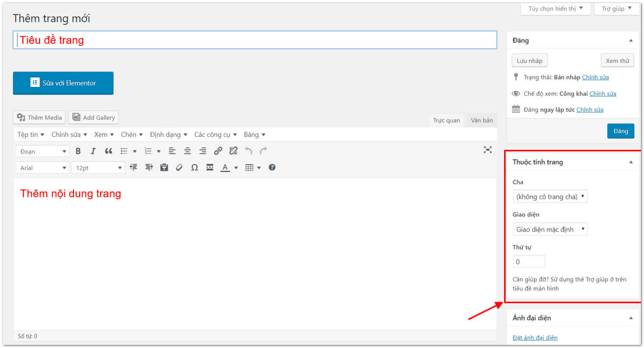Toggle bold formatting in the editor toolbar

[78, 151]
